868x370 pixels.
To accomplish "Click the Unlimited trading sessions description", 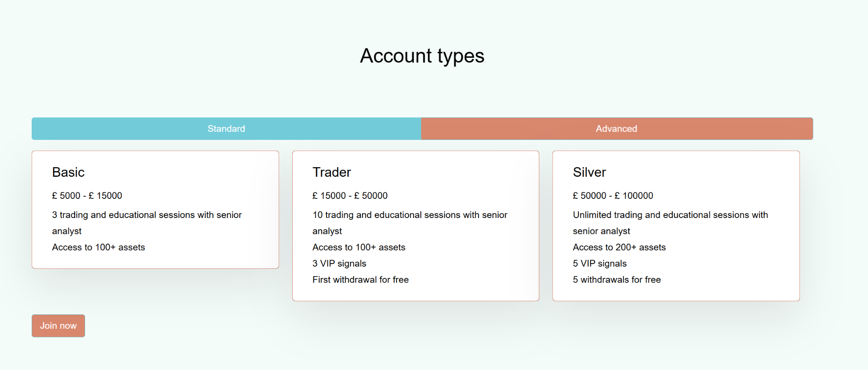I will point(670,215).
